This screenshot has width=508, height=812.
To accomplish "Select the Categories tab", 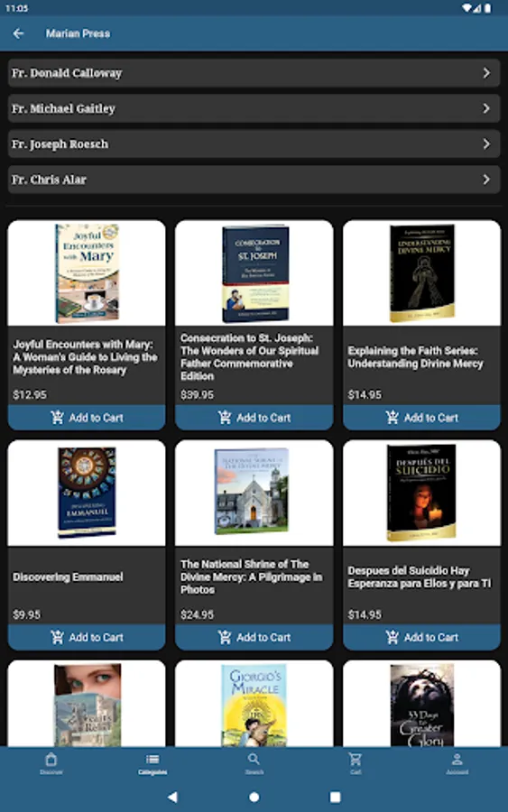I will pyautogui.click(x=152, y=763).
